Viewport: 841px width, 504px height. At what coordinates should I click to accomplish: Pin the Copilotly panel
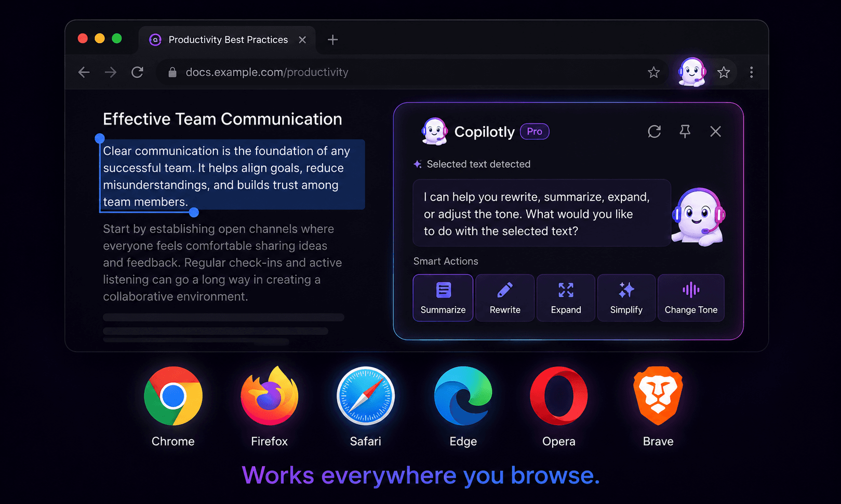pos(685,131)
